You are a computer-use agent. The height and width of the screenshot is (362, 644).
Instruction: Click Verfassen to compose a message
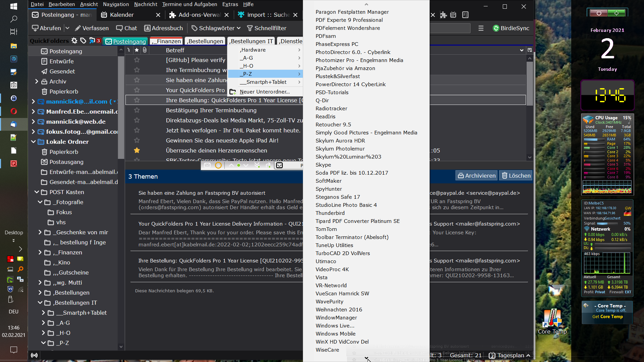(x=92, y=28)
